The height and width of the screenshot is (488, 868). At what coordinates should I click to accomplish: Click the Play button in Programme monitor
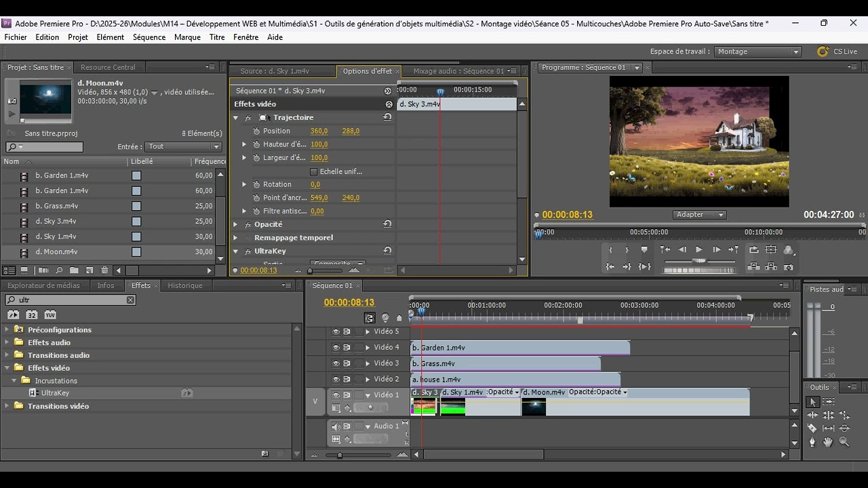pos(699,250)
